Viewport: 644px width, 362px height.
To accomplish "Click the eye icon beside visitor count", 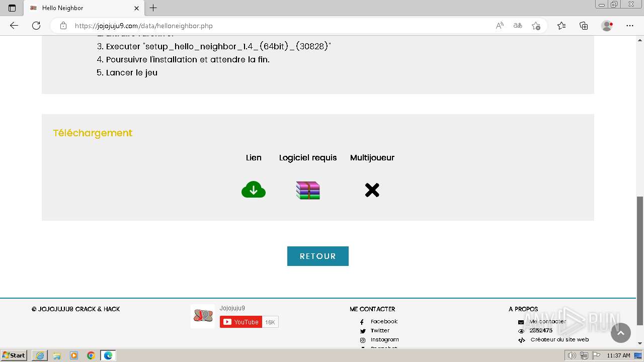I will pos(521,331).
